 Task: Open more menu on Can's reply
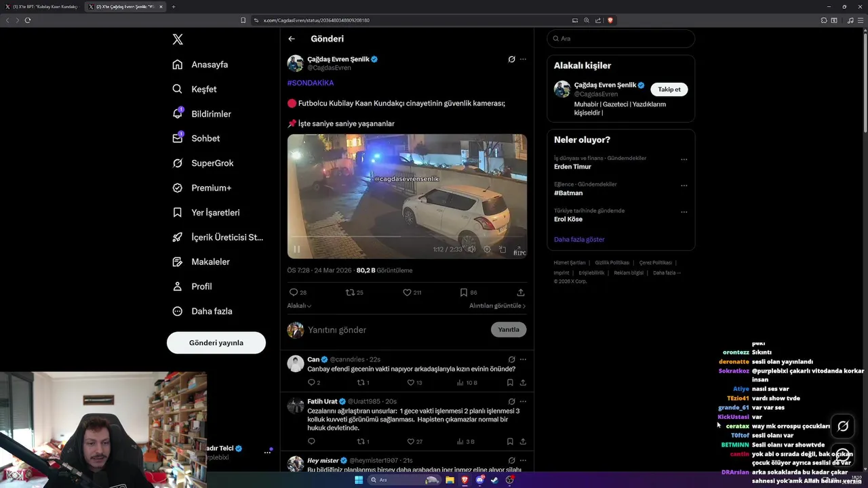[523, 359]
